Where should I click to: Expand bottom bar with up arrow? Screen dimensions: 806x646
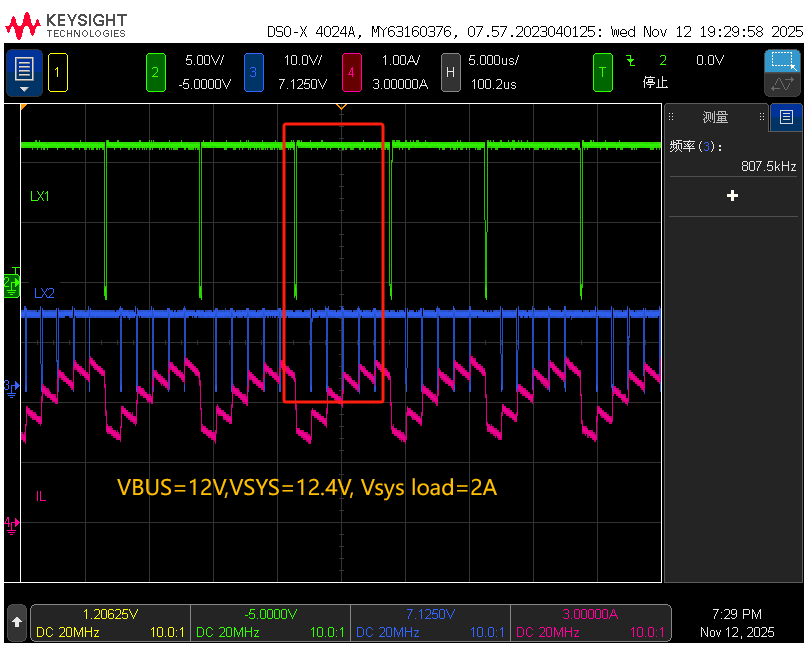(16, 622)
